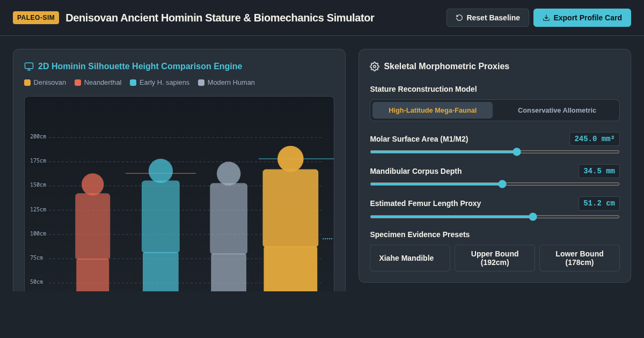Apply the Xiahe Mandible preset
This screenshot has height=338, width=644.
[x=410, y=258]
